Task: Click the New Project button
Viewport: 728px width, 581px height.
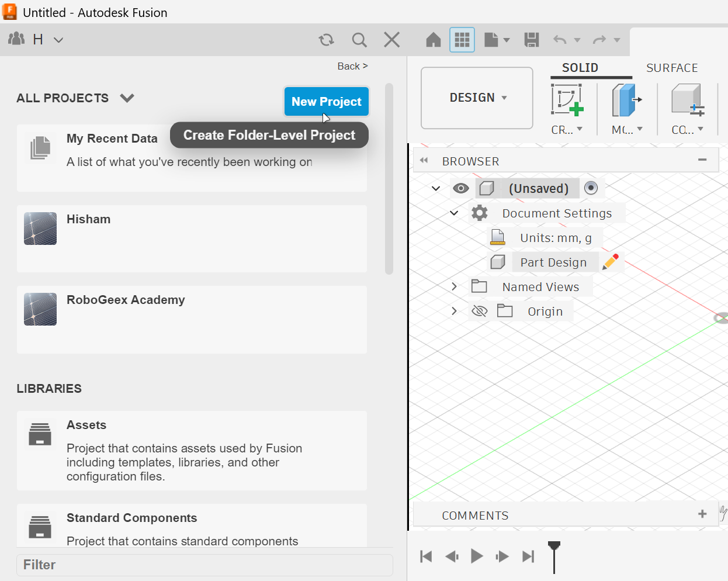Action: click(x=327, y=102)
